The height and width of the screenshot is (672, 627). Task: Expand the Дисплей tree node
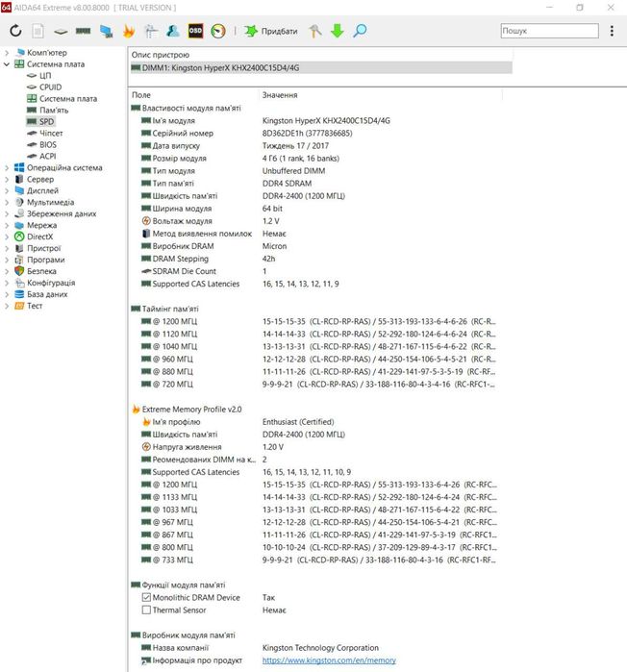[7, 190]
